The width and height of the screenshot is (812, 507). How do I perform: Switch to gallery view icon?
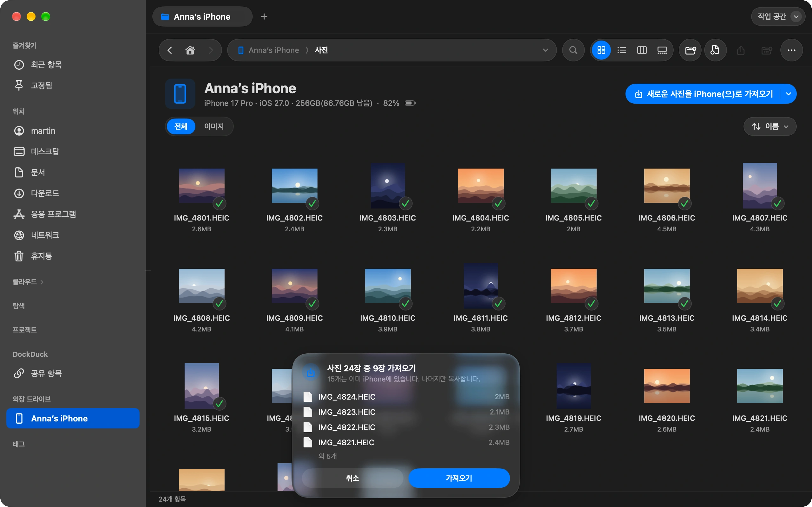pos(662,50)
